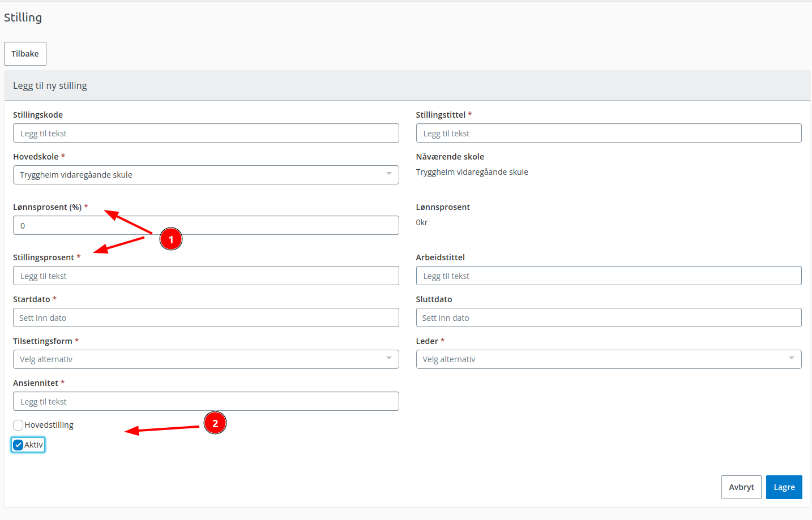
Task: Click the 'Hovedskole' label
Action: coord(36,157)
